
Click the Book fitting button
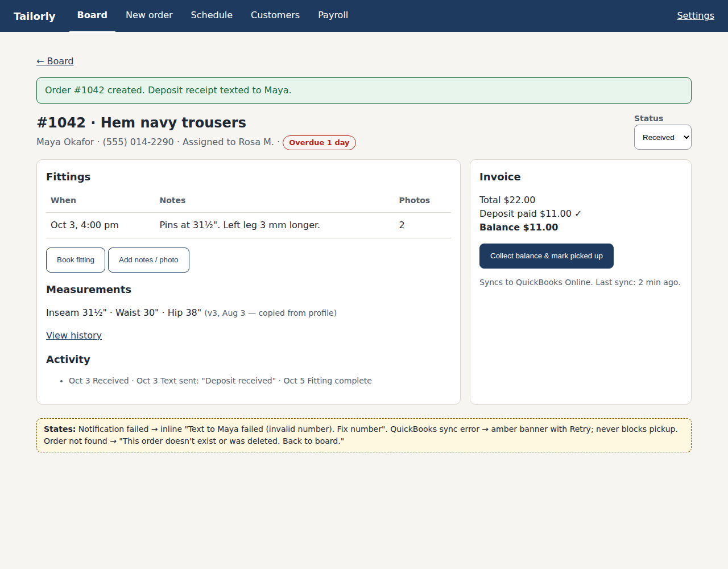76,260
